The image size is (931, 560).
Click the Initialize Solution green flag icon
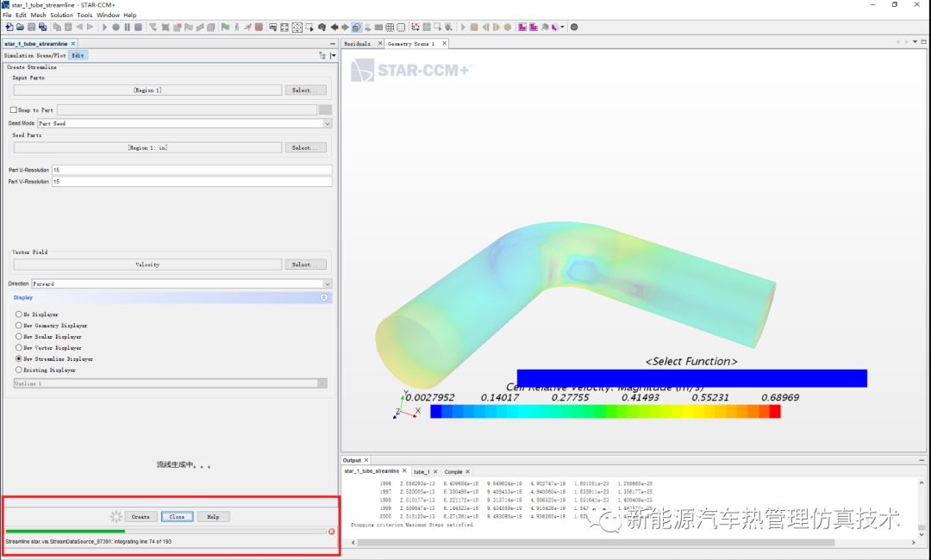225,27
